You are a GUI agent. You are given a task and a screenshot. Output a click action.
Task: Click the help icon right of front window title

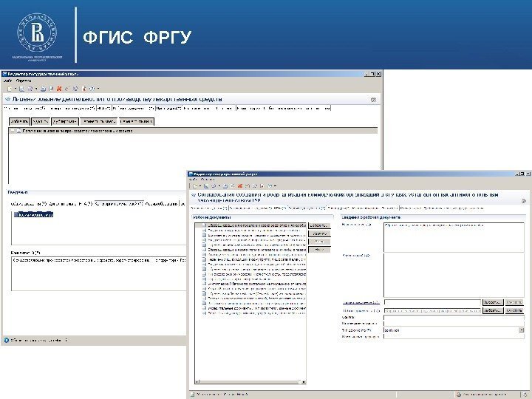[x=524, y=201]
